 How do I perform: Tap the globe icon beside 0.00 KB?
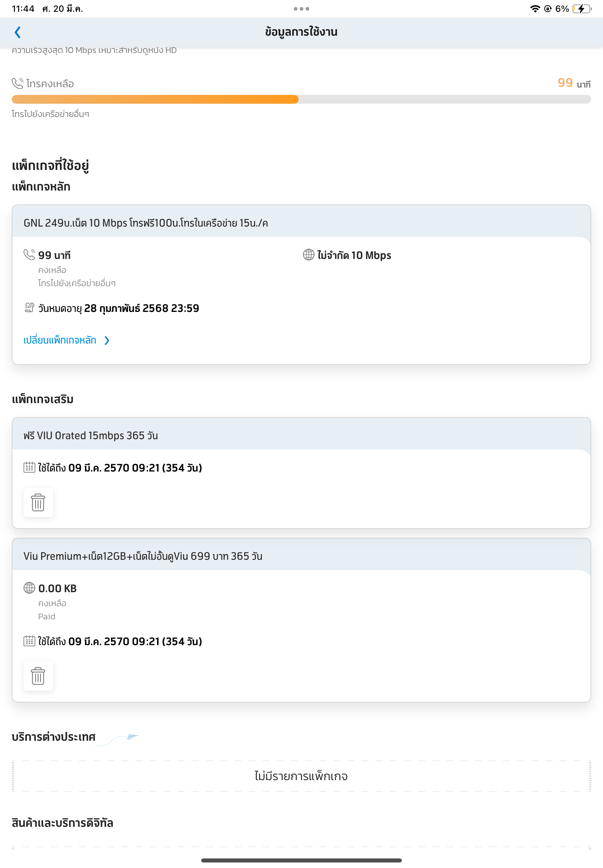click(x=29, y=588)
